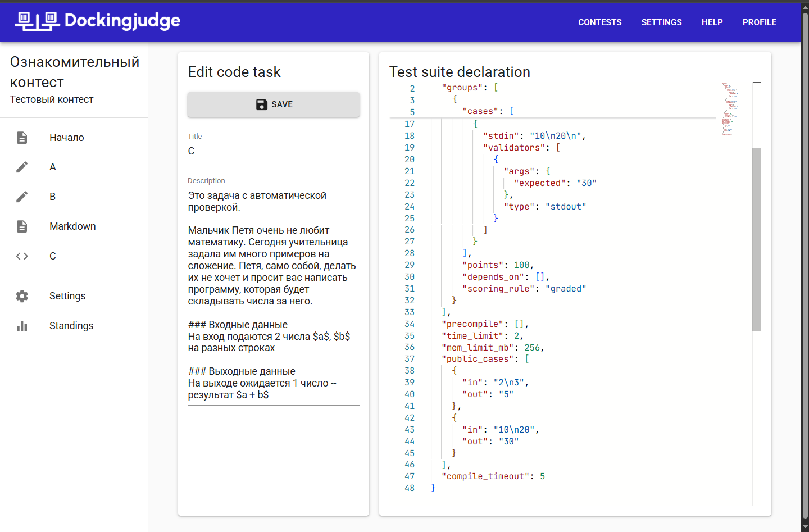Click the pencil icon beside task A

pos(22,167)
